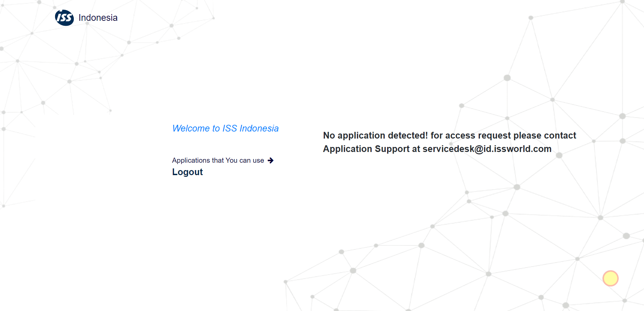Click the 'Indonesia' text beside the logo
This screenshot has height=311, width=644.
98,18
